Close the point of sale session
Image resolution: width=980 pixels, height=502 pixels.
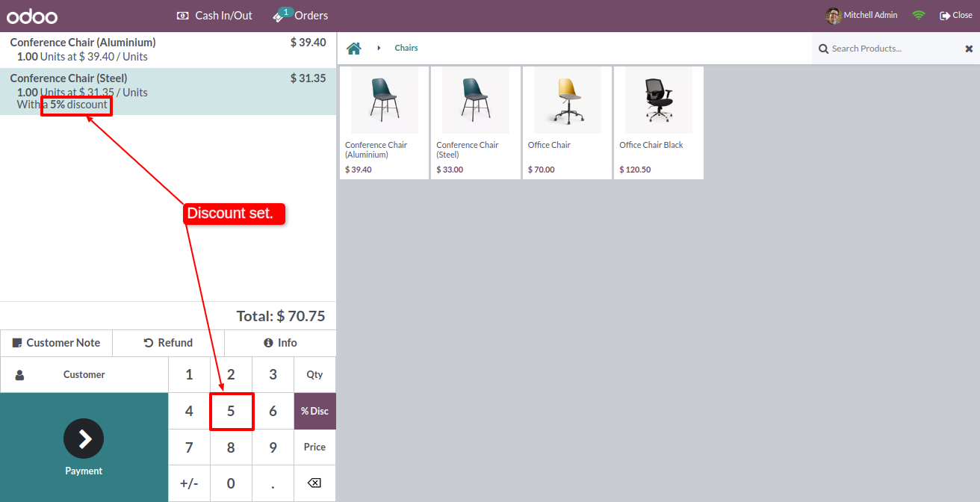coord(956,16)
